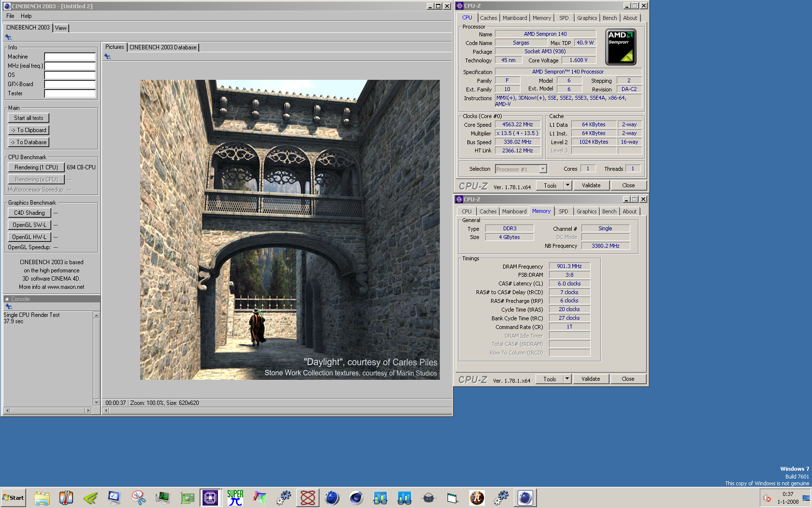Click the 37.9 sec console entry
The image size is (812, 508).
pyautogui.click(x=14, y=321)
